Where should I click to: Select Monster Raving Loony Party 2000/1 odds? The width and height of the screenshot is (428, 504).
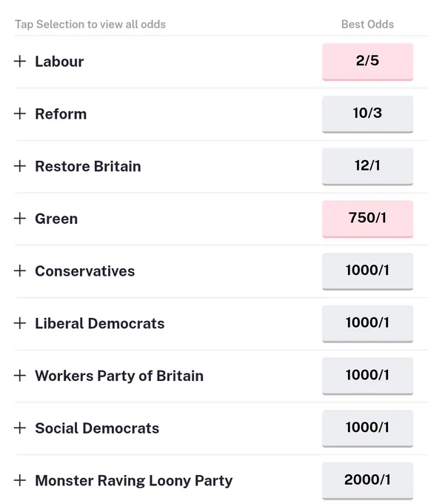click(x=367, y=481)
